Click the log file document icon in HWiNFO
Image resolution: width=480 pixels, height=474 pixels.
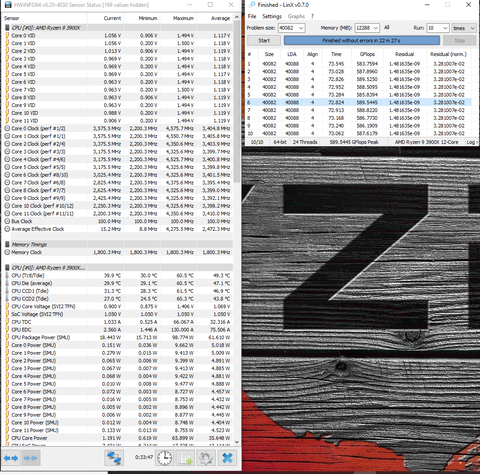coord(185,458)
